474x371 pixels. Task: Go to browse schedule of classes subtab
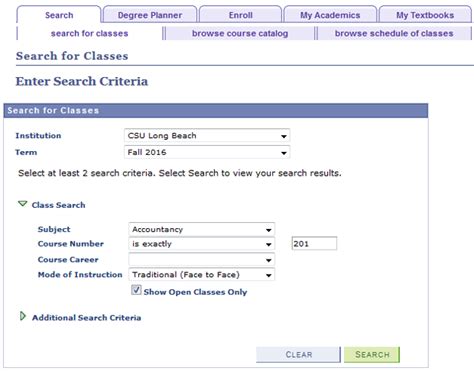click(394, 33)
